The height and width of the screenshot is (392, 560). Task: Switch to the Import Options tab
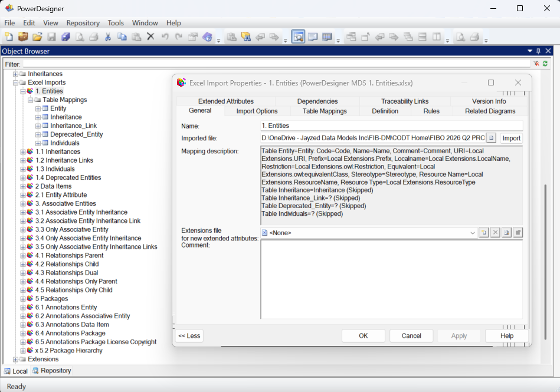(x=257, y=111)
